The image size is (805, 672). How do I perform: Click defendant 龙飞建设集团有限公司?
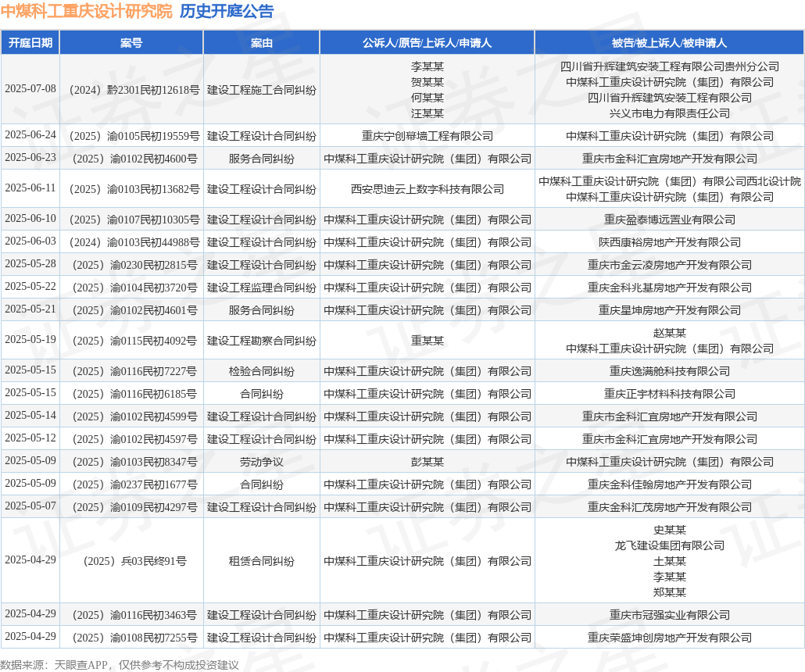(670, 545)
